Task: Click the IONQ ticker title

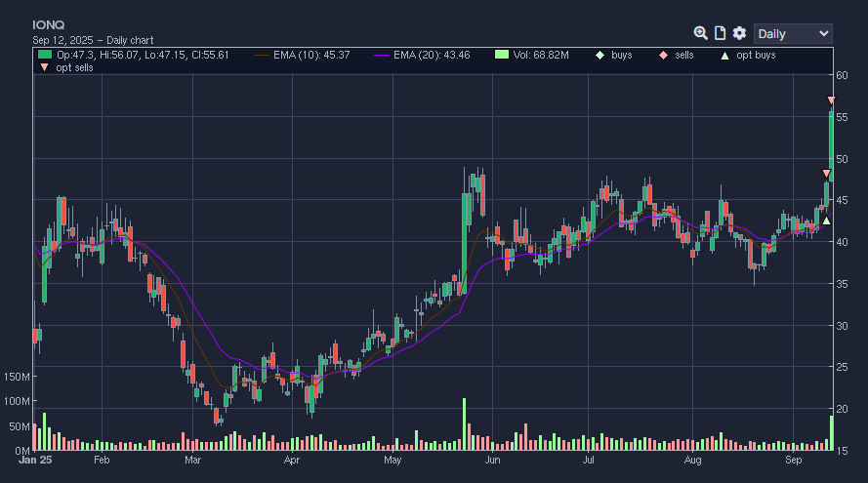Action: [x=48, y=25]
